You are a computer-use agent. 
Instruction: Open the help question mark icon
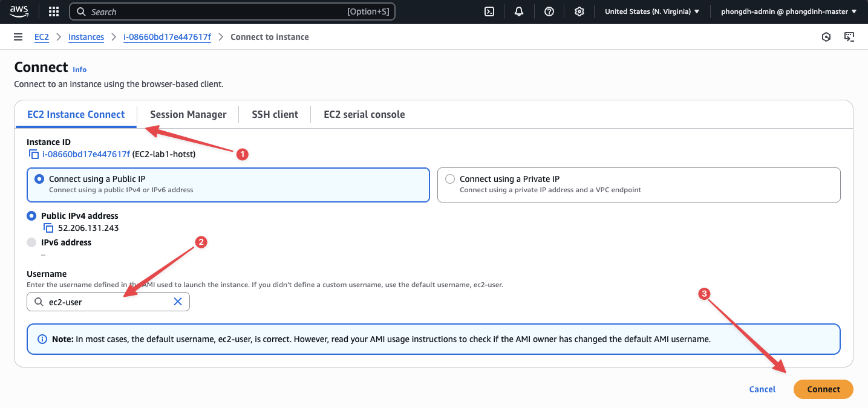pyautogui.click(x=549, y=11)
